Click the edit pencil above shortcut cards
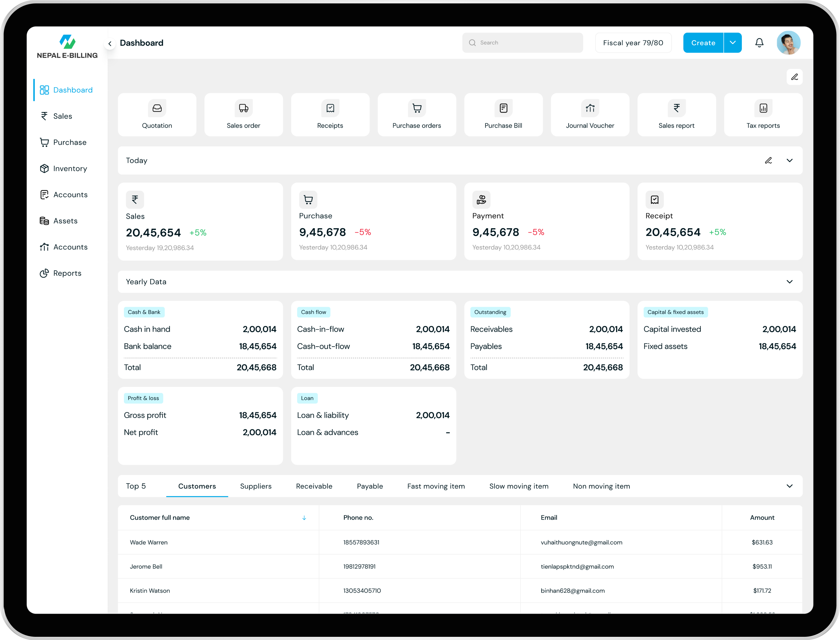 794,77
